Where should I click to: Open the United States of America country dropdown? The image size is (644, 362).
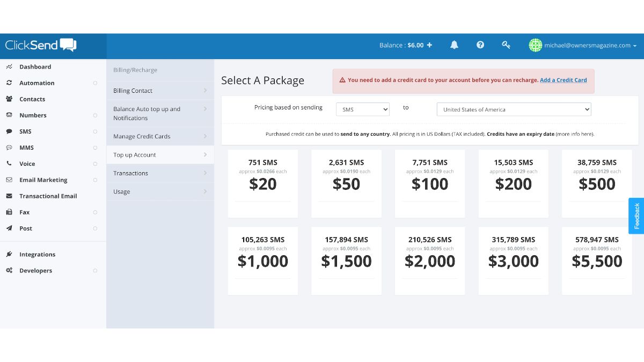(x=514, y=109)
